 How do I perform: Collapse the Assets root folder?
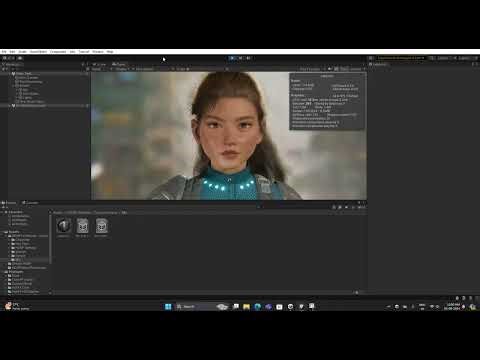(2, 232)
